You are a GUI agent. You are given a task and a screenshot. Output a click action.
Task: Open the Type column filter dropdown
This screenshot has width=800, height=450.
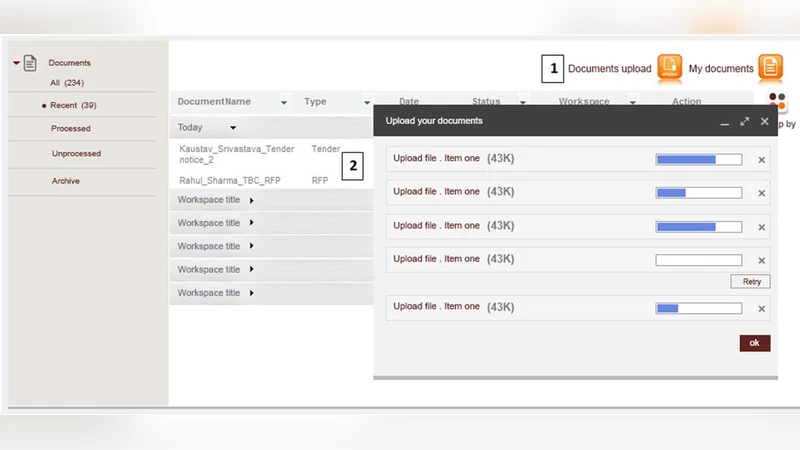pos(367,102)
